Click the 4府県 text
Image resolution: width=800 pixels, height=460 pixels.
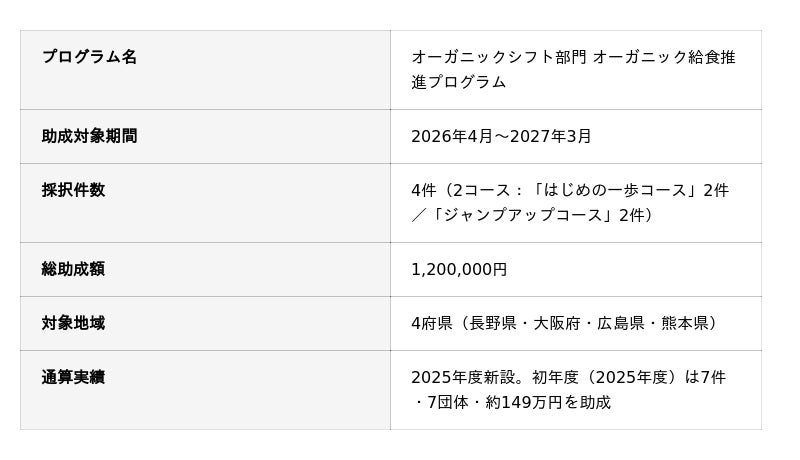(x=432, y=323)
